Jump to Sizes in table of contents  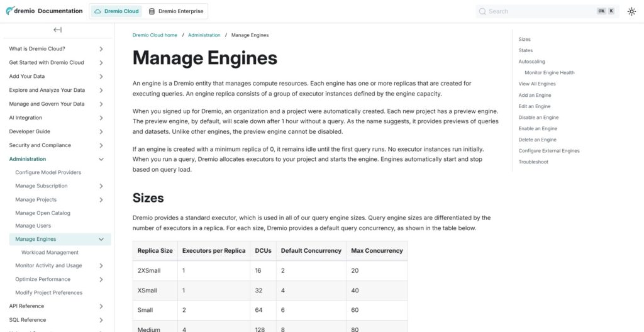point(525,40)
